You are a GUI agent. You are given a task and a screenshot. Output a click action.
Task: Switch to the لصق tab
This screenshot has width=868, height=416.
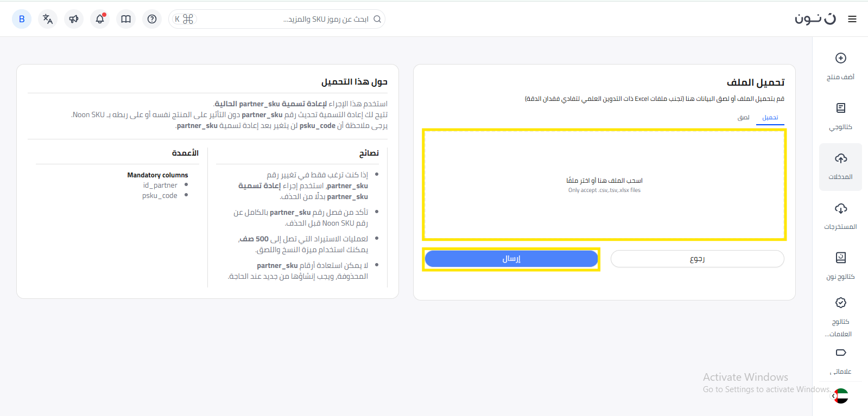tap(744, 117)
